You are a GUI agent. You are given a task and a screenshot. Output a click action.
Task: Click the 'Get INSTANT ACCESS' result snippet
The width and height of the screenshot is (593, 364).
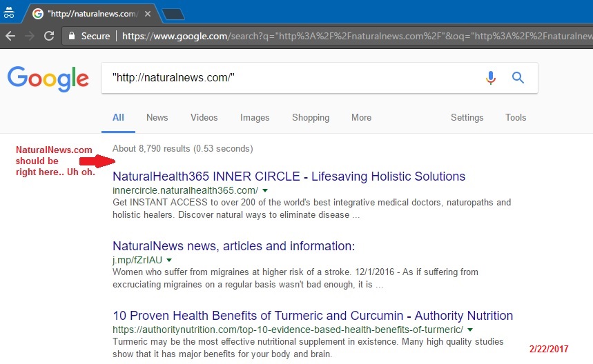[x=311, y=208]
